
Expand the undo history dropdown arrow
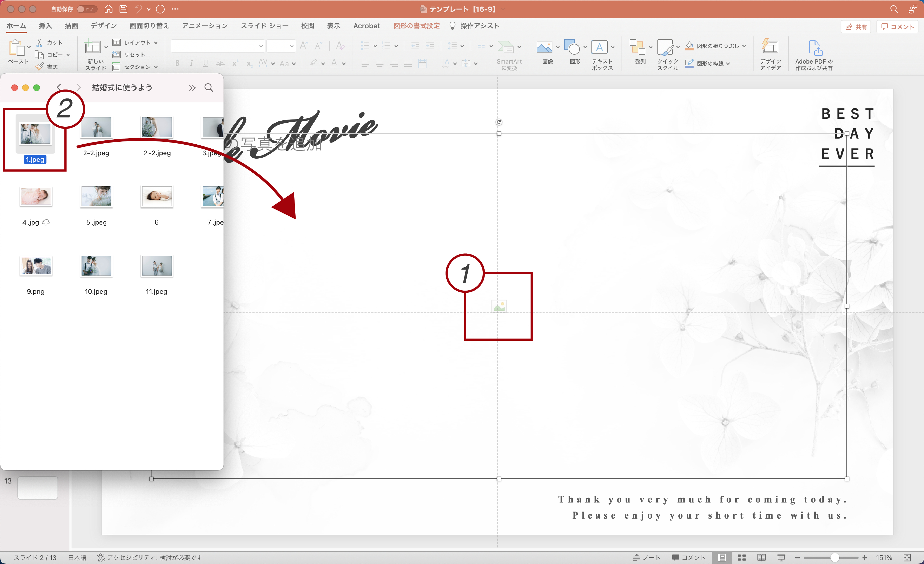pos(149,9)
